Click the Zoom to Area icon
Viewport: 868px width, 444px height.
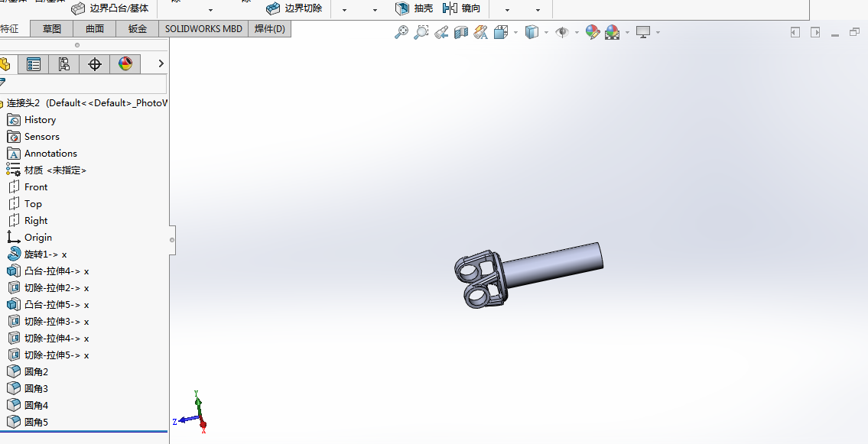tap(421, 32)
